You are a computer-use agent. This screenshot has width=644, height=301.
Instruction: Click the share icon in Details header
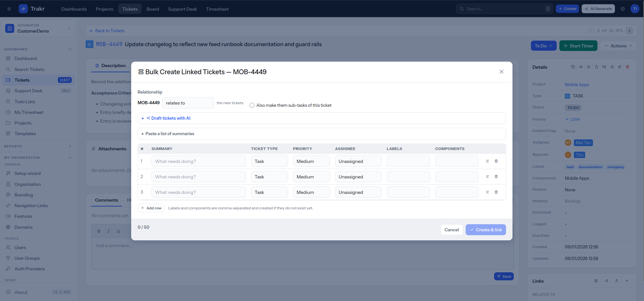click(612, 67)
